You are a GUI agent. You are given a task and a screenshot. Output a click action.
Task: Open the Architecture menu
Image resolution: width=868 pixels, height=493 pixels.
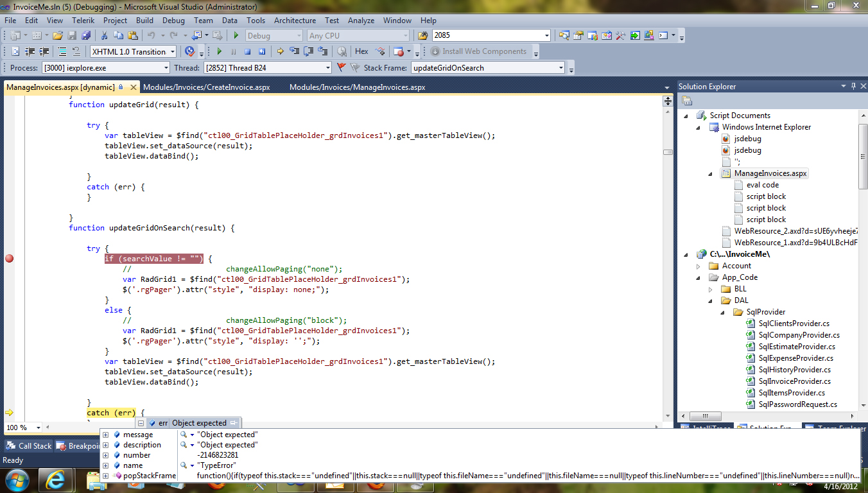pos(295,21)
